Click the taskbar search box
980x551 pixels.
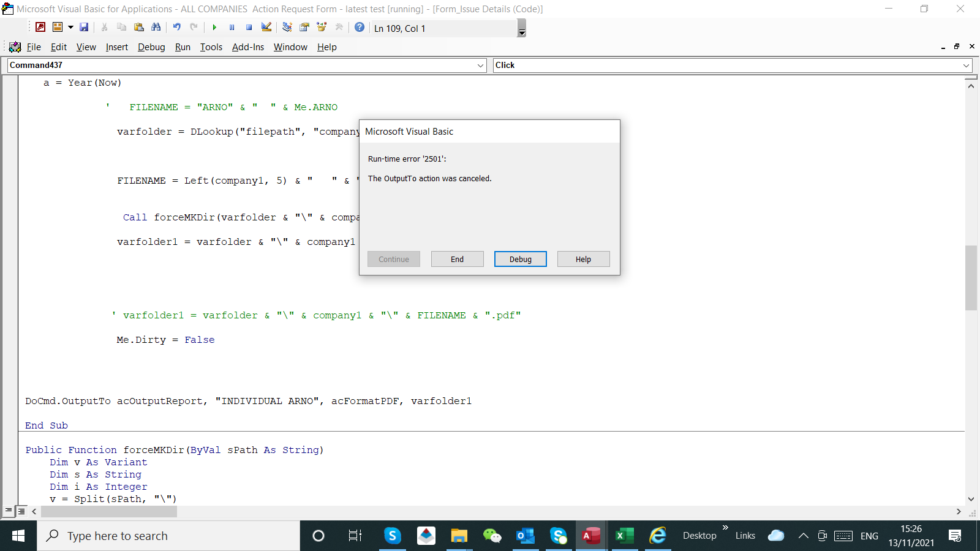point(168,536)
